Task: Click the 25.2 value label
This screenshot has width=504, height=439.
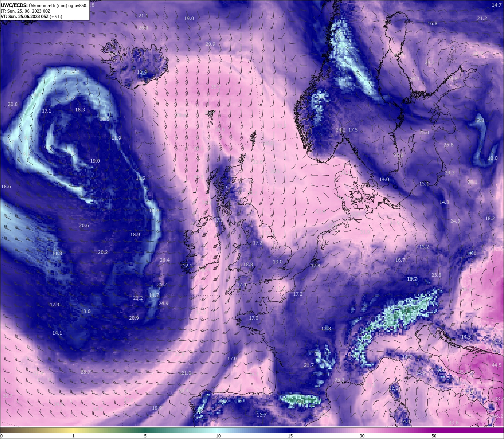Action: [162, 285]
